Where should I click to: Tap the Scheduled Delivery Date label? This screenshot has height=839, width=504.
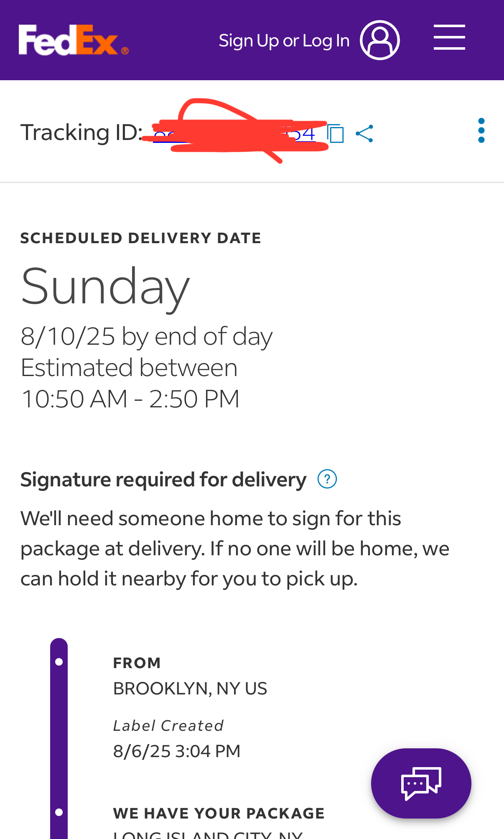(x=141, y=238)
